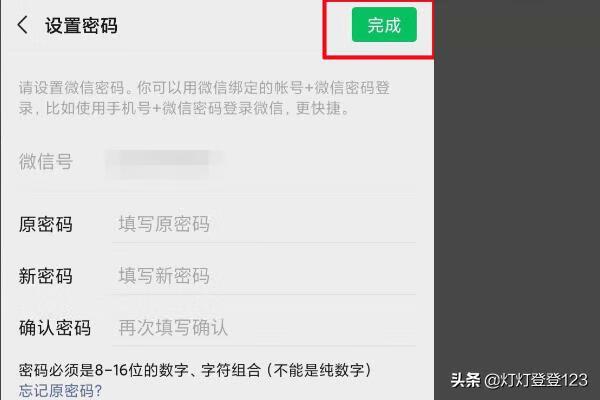Viewport: 600px width, 400px height.
Task: Focus the 再次填写确认 input field
Action: point(264,328)
